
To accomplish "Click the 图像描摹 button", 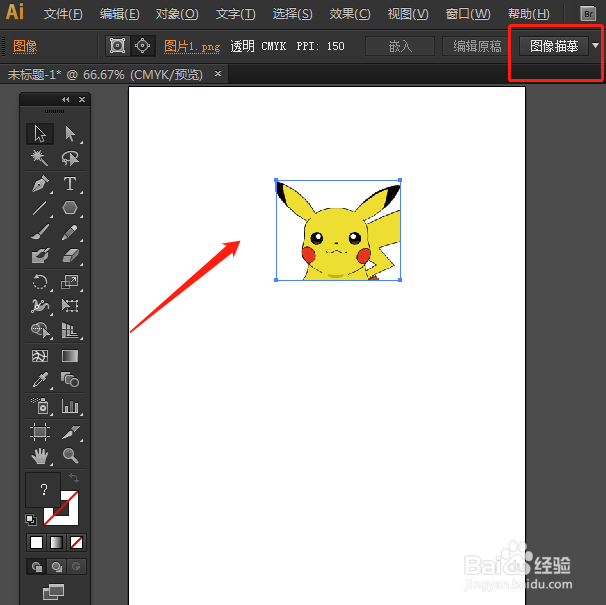I will click(x=554, y=46).
